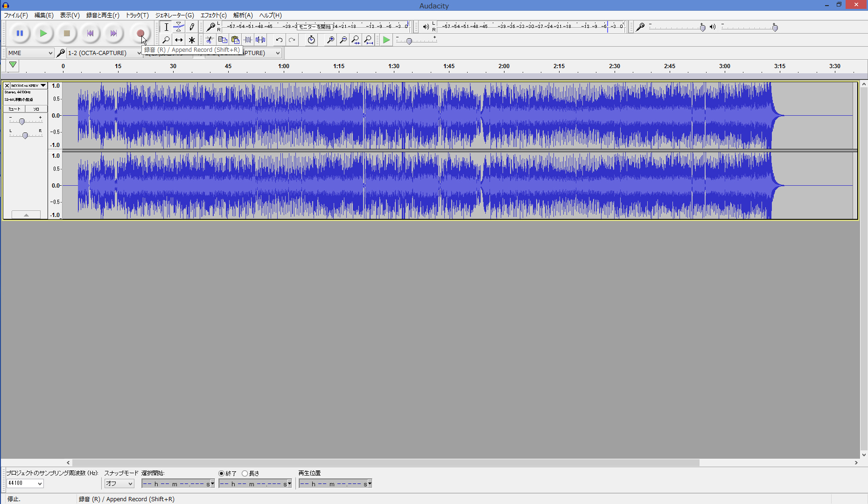Click the speaker icon beside the output volume slider
This screenshot has width=868, height=504.
pos(713,27)
